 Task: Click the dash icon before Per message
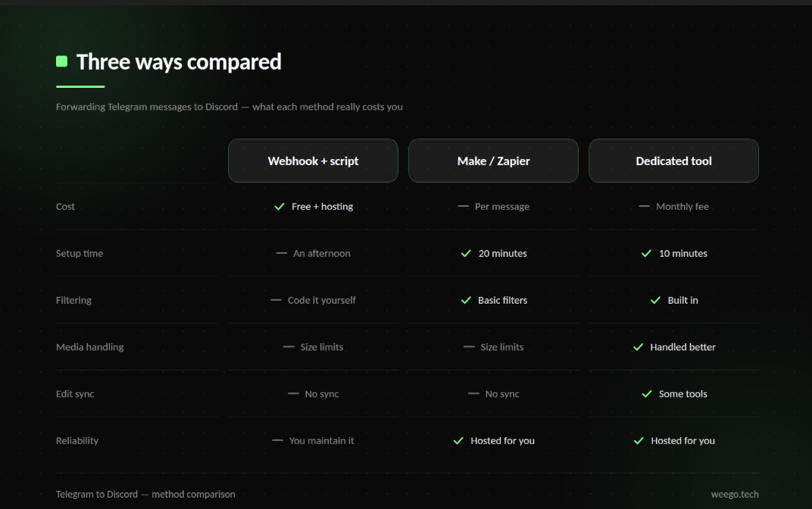click(x=463, y=206)
